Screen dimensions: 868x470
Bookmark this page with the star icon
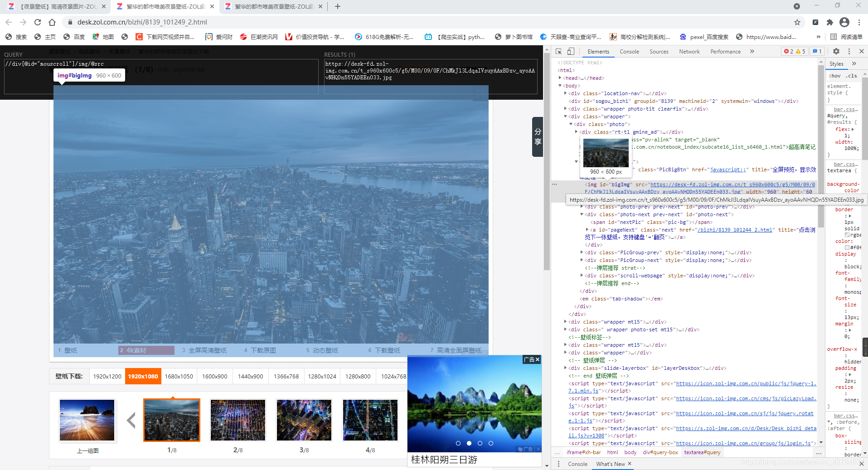[x=797, y=22]
